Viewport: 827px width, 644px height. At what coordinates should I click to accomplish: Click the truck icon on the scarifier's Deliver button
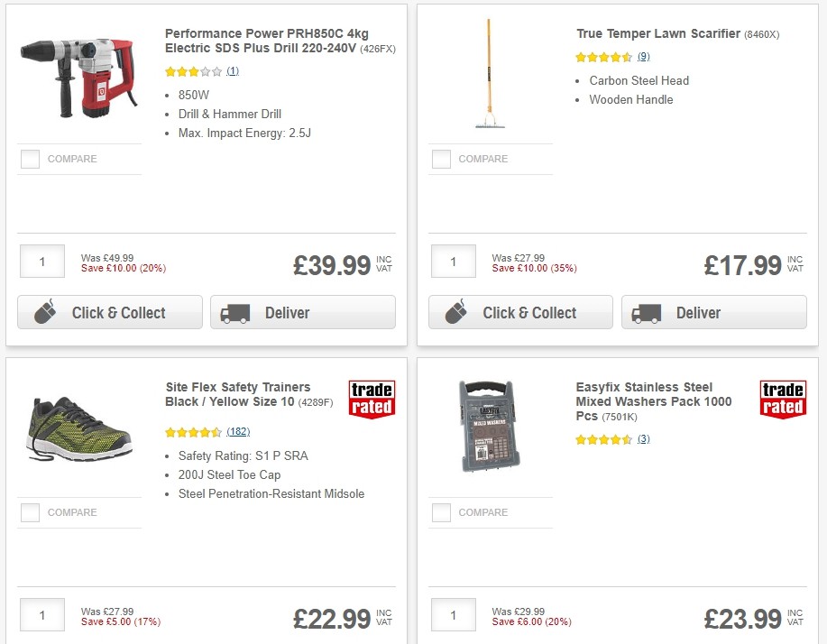pos(647,311)
